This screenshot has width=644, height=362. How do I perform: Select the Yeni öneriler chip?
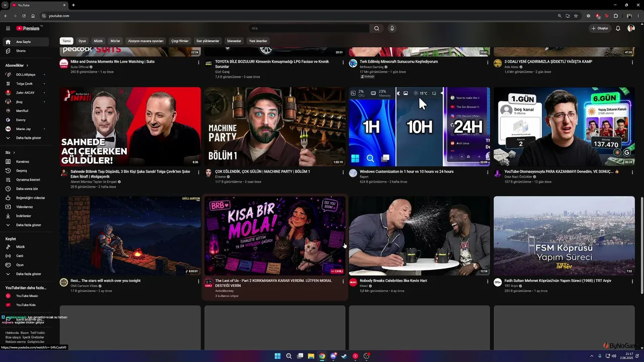pos(258,41)
